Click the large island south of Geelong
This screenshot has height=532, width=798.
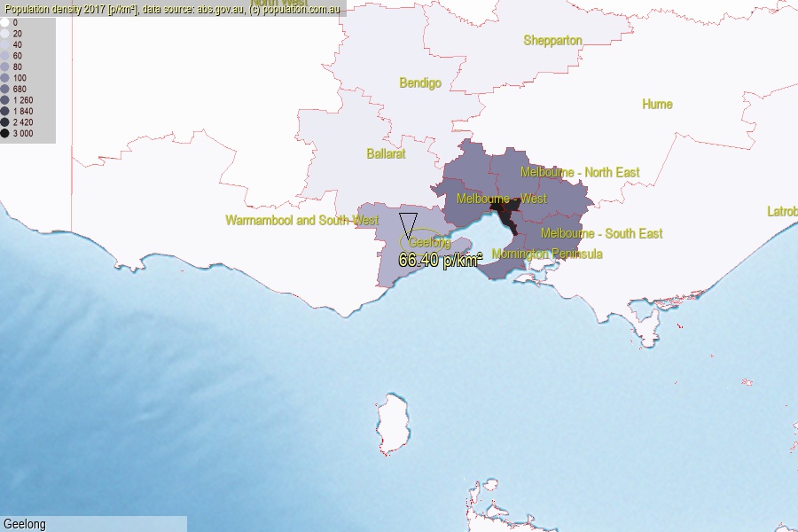[x=393, y=424]
